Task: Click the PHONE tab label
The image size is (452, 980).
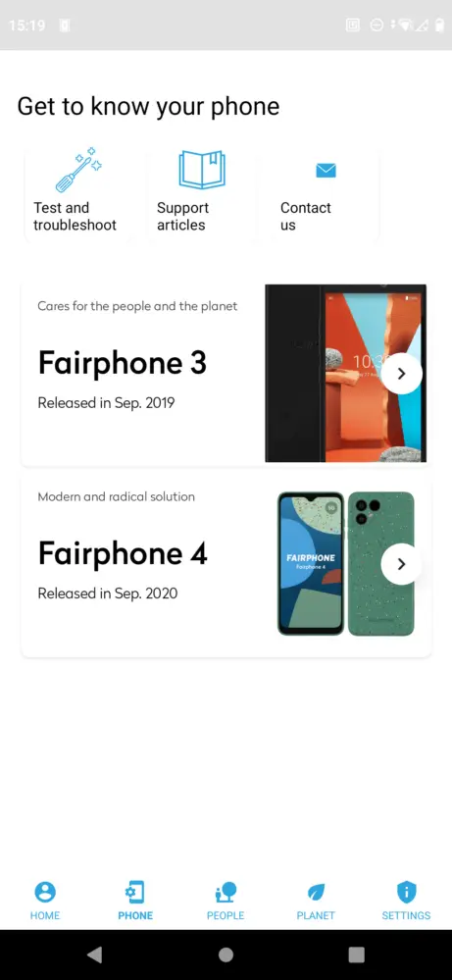Action: [x=135, y=915]
